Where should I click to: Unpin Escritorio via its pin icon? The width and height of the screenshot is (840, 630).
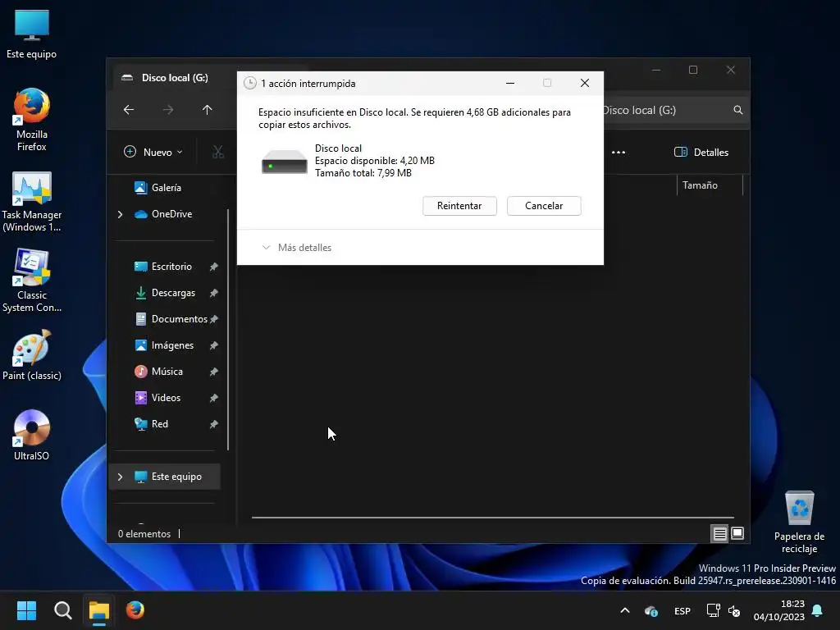pos(214,267)
